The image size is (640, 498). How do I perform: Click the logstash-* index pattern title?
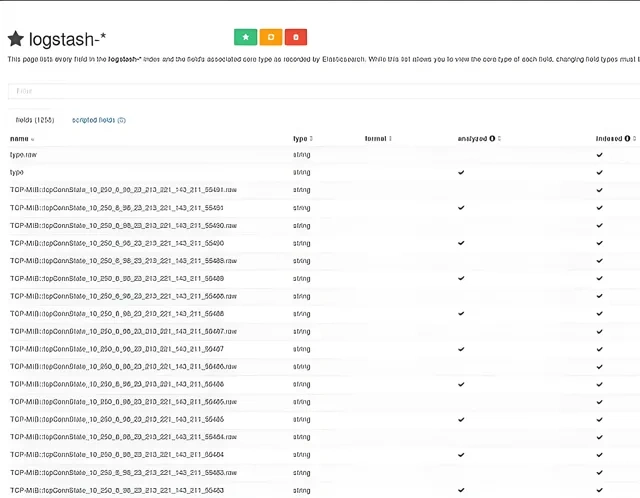click(67, 40)
